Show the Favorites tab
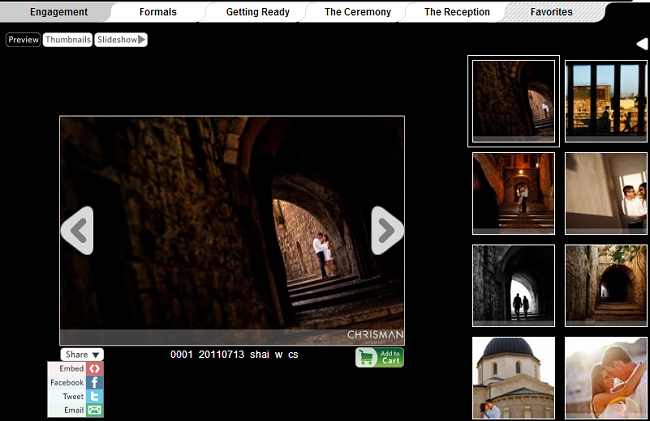This screenshot has width=650, height=421. (551, 12)
